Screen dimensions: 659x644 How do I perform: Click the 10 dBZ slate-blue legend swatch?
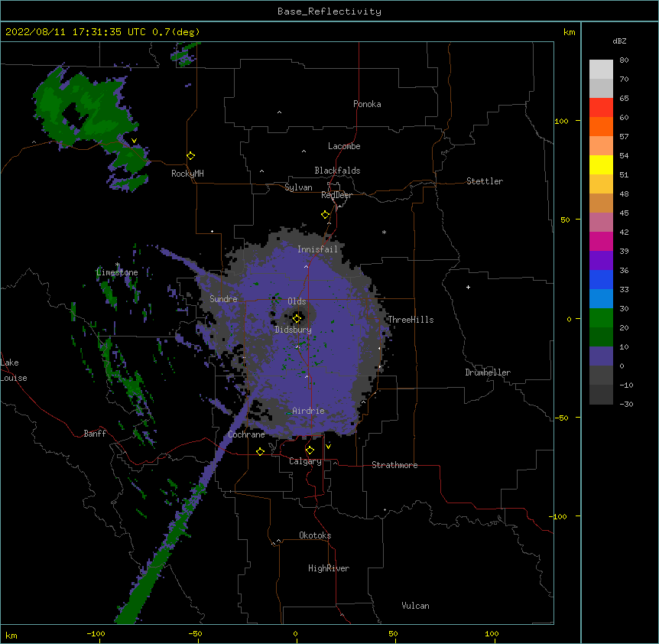601,356
